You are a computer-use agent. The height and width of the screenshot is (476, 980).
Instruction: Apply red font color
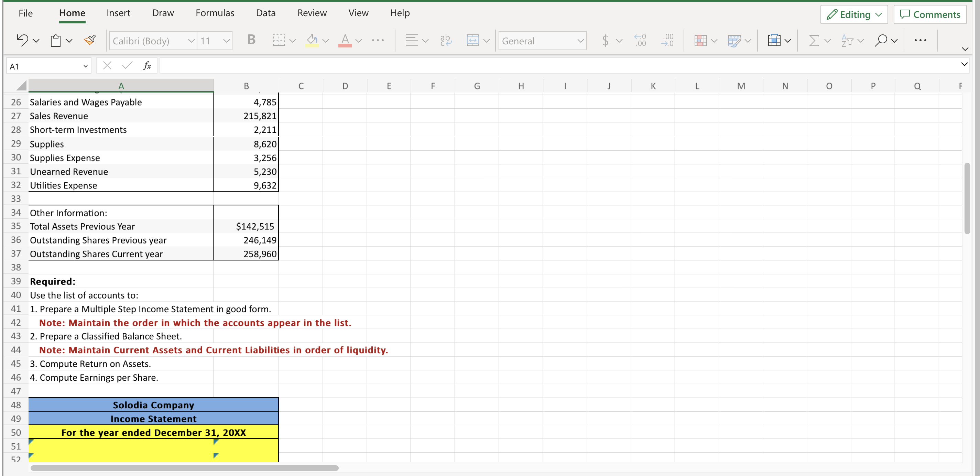click(345, 40)
